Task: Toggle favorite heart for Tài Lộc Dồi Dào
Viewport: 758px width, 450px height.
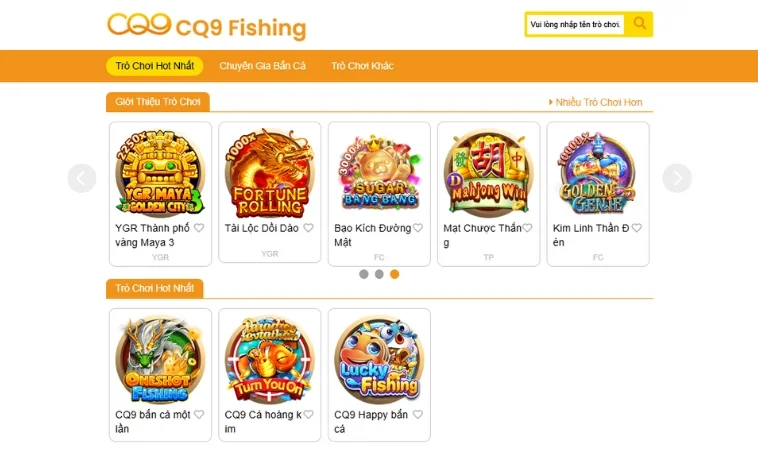Action: coord(308,228)
